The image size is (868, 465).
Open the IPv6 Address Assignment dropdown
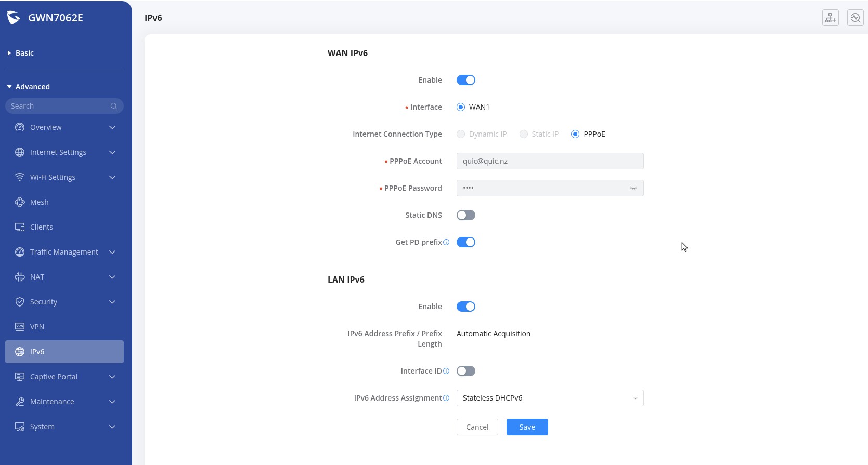pos(550,398)
